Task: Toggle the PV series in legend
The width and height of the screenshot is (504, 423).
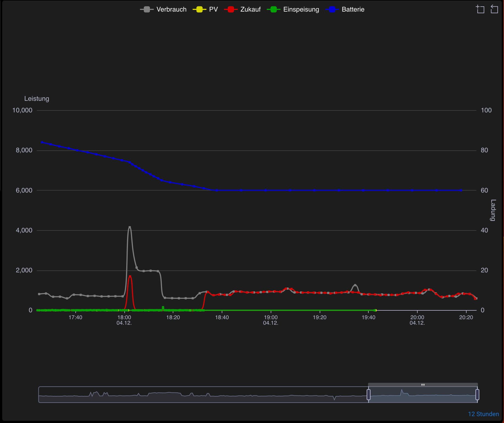Action: tap(205, 9)
